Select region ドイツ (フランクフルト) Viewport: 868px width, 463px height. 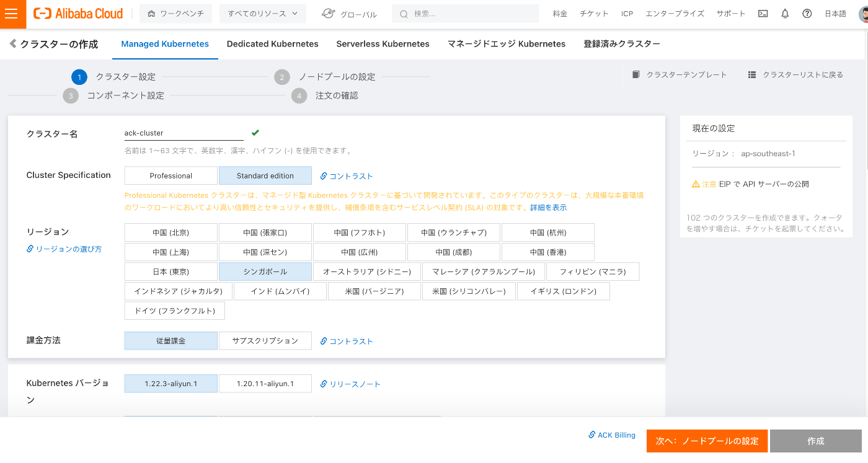175,311
